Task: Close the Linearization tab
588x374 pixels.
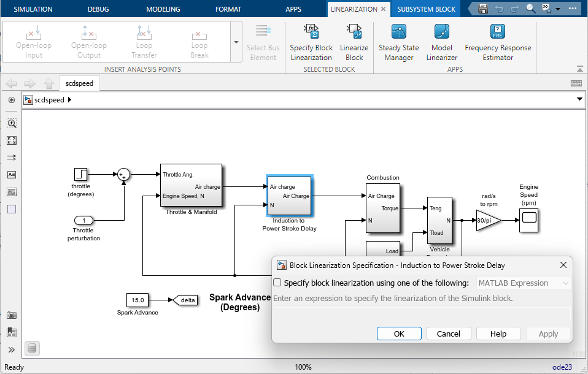Action: click(x=383, y=9)
